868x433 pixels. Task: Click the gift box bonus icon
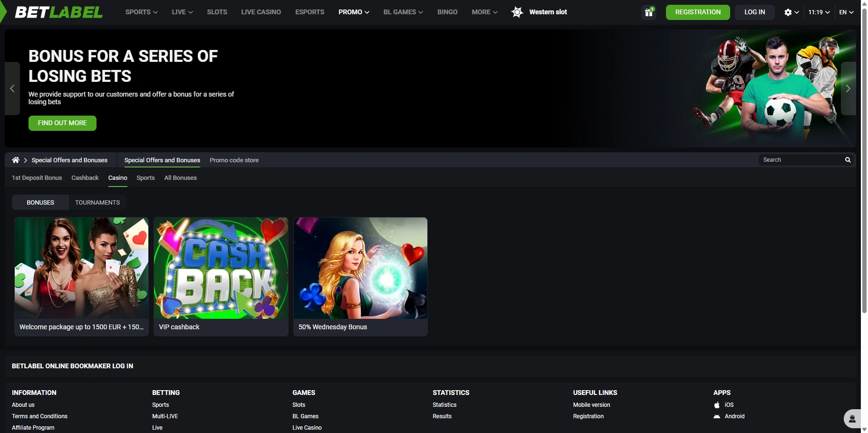pos(648,12)
